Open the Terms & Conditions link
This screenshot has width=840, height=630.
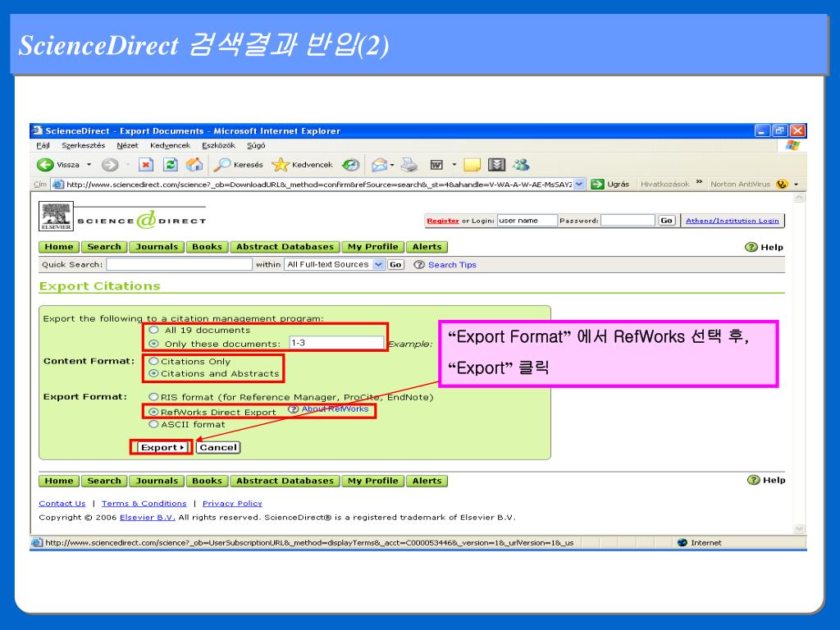click(144, 504)
